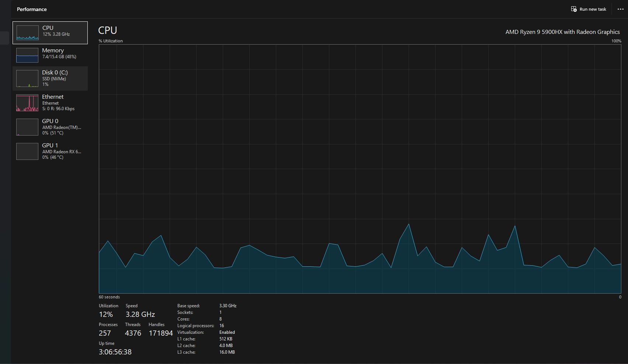The image size is (628, 364).
Task: Open the Disk 0 (C:) entry label
Action: (x=55, y=72)
